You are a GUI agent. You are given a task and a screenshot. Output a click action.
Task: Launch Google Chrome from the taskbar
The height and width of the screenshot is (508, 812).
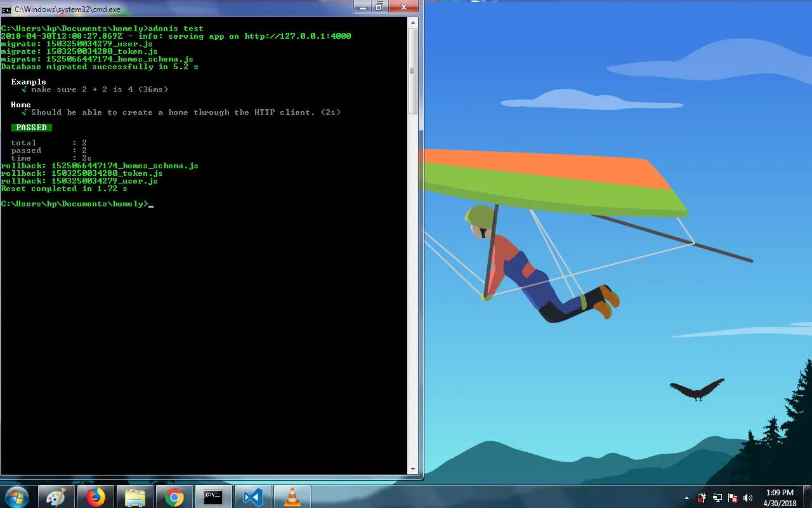coord(174,497)
